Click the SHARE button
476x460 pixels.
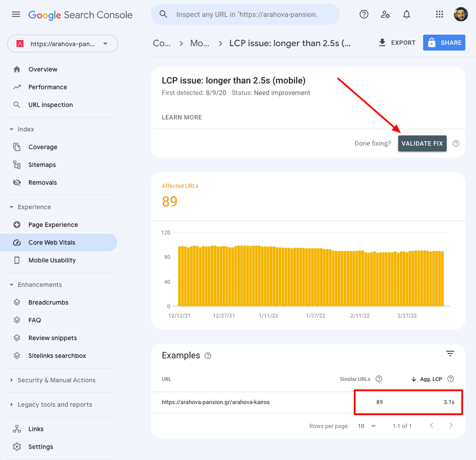[x=444, y=43]
